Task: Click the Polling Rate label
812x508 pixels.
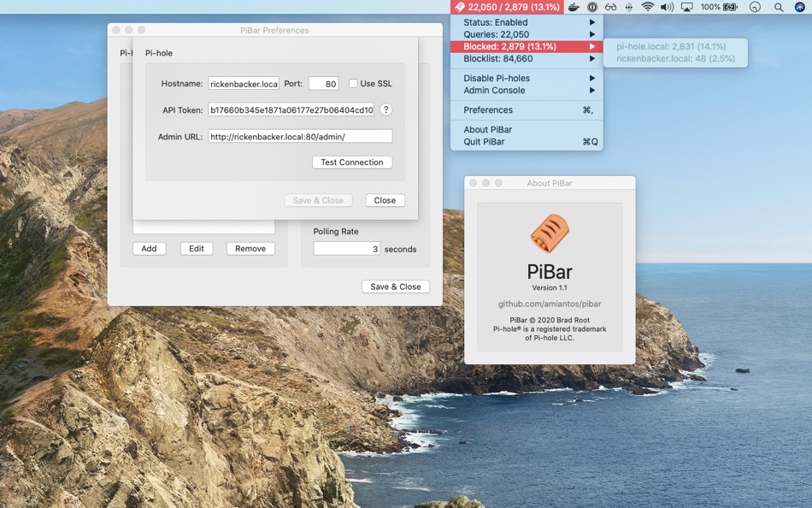Action: pyautogui.click(x=336, y=232)
